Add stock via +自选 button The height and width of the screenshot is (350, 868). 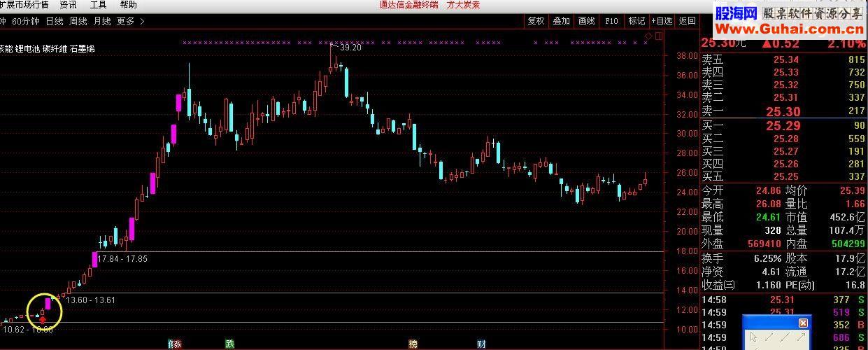tap(662, 21)
